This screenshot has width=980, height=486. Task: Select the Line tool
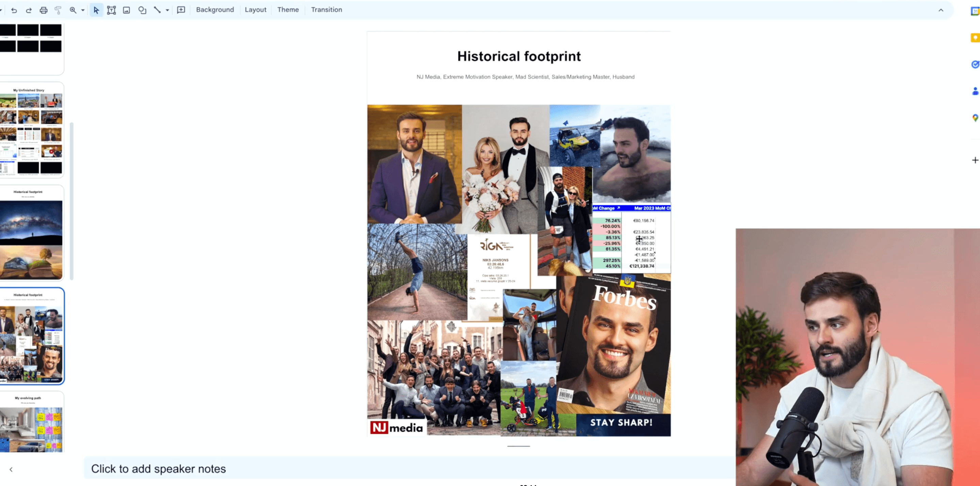point(157,10)
